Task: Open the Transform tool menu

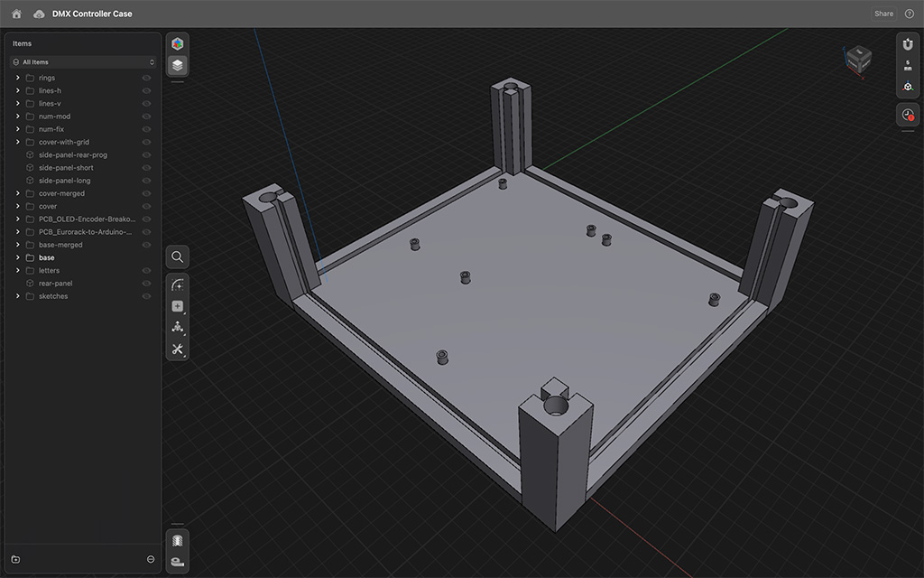Action: coord(178,328)
